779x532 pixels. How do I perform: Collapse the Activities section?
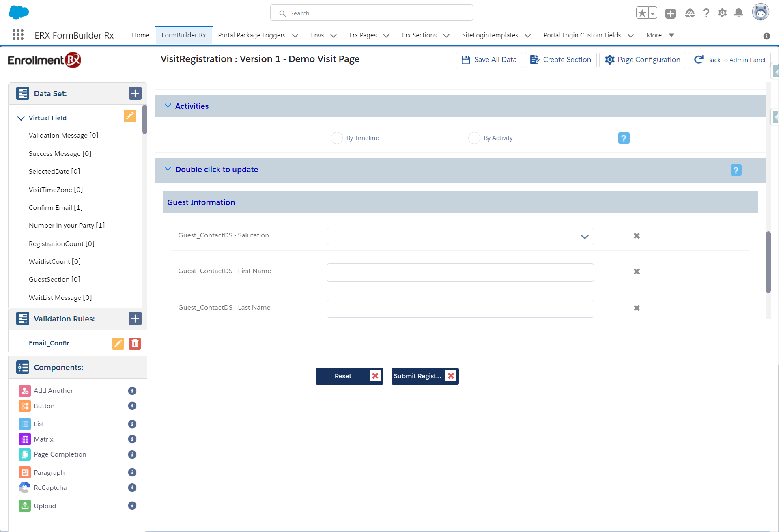point(168,106)
